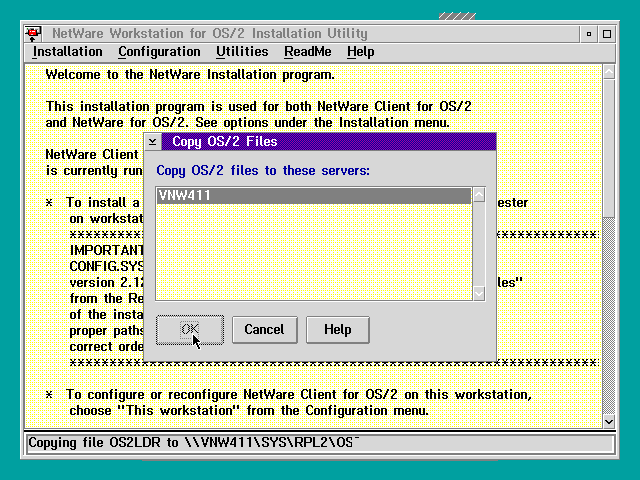Open the Configuration menu

pyautogui.click(x=159, y=52)
